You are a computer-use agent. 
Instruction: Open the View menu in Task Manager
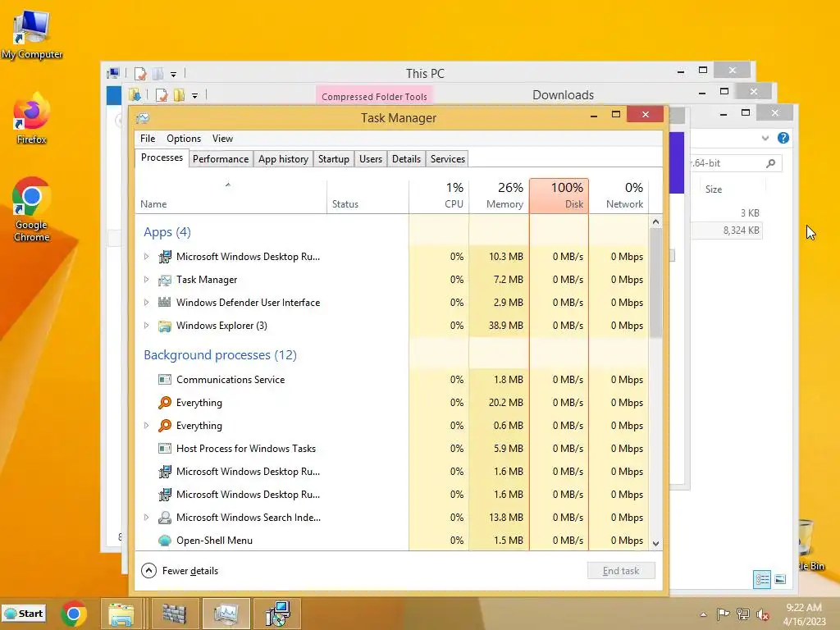222,138
